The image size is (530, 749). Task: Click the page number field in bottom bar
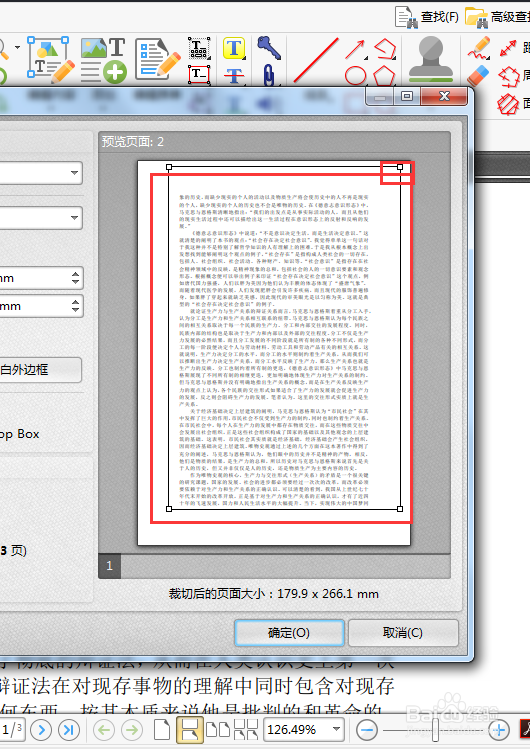pos(11,729)
